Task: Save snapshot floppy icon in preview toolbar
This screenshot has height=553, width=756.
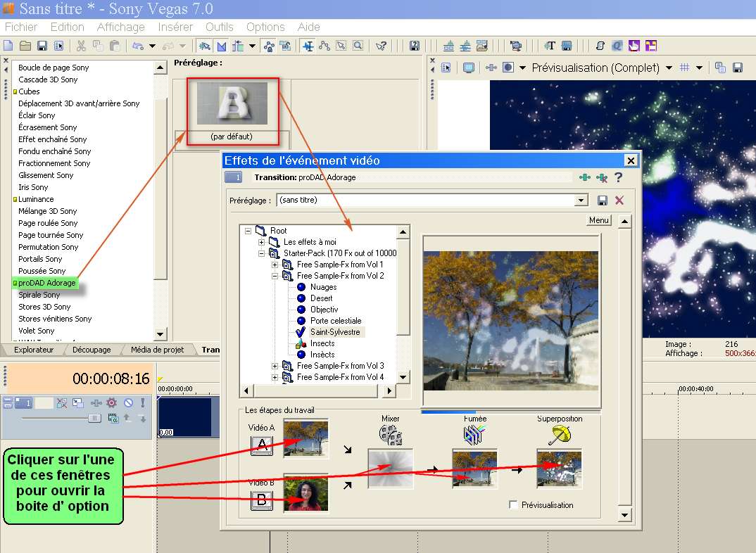Action: (x=737, y=68)
